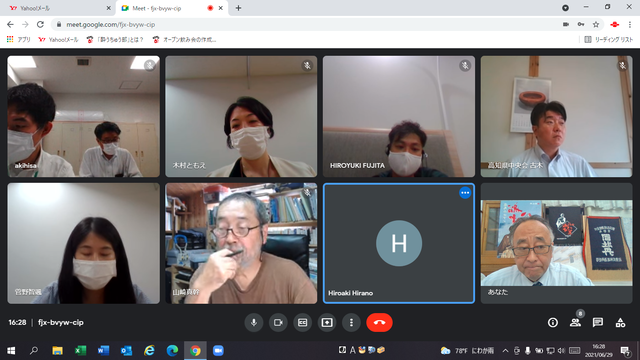Toggle captions with the CC button
The image size is (640, 360).
point(302,322)
